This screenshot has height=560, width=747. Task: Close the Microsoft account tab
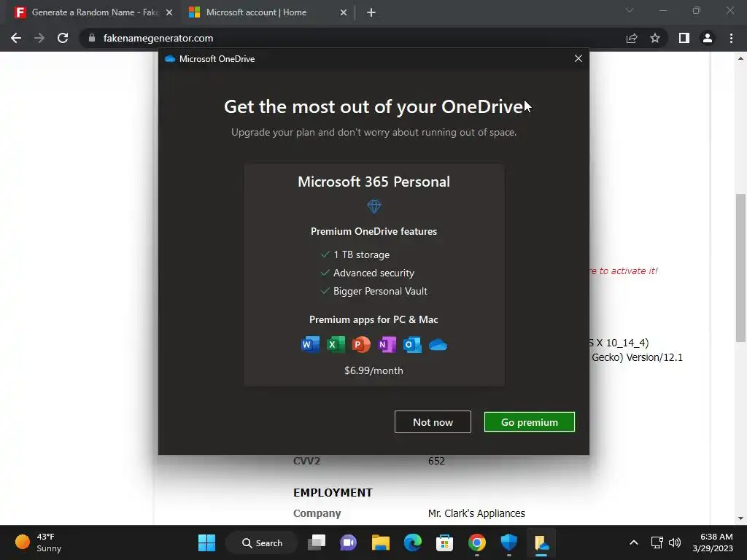pos(344,12)
